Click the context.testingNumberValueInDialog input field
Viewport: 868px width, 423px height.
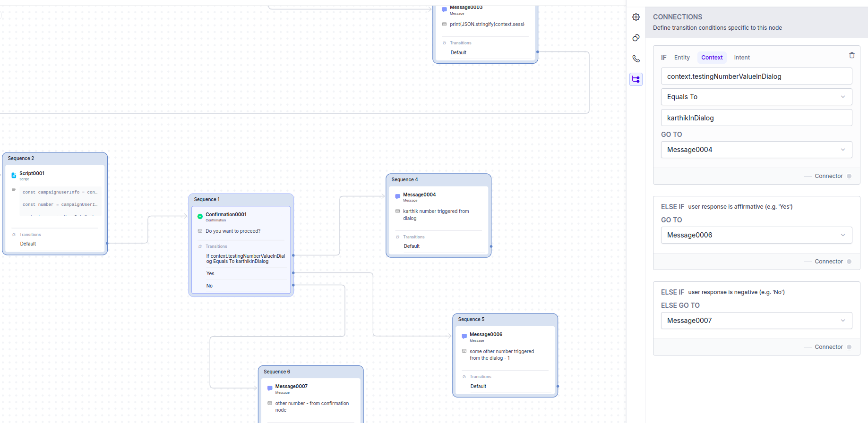click(x=756, y=76)
